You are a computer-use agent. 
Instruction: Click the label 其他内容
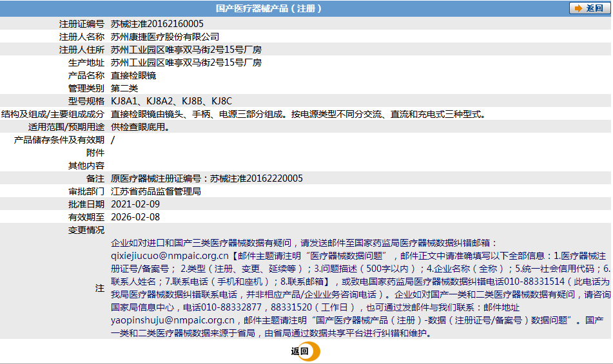click(x=86, y=166)
